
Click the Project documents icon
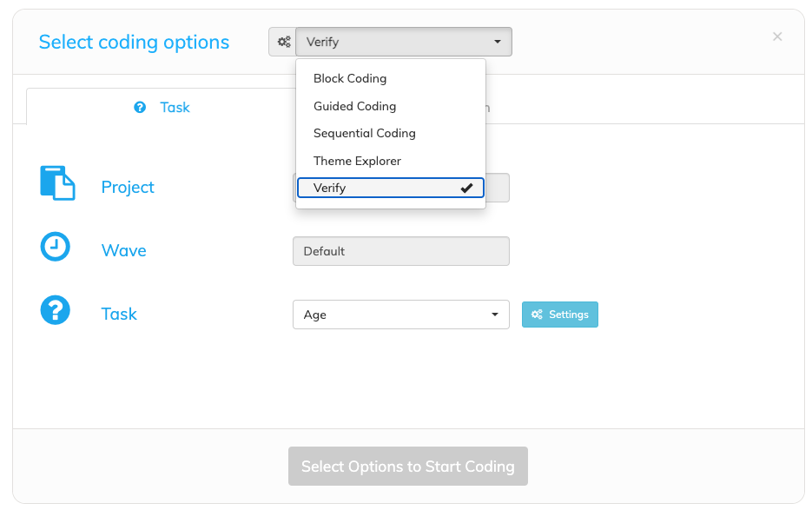tap(57, 183)
